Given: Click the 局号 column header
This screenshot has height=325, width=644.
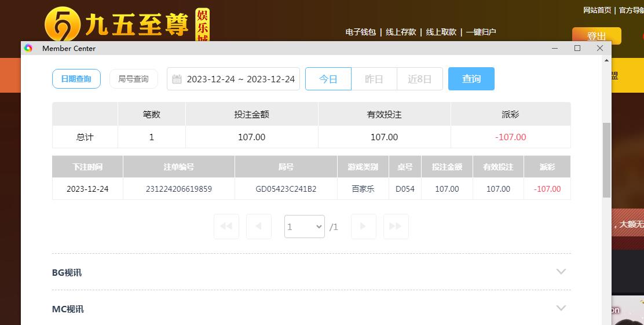Looking at the screenshot, I should [286, 167].
